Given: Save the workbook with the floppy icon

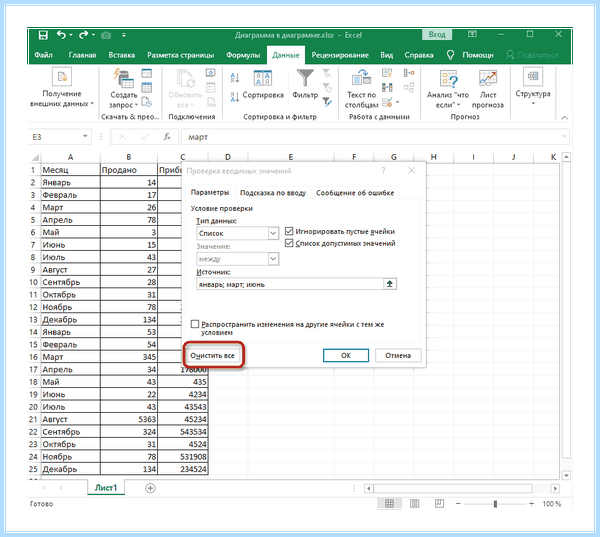Looking at the screenshot, I should coord(43,35).
